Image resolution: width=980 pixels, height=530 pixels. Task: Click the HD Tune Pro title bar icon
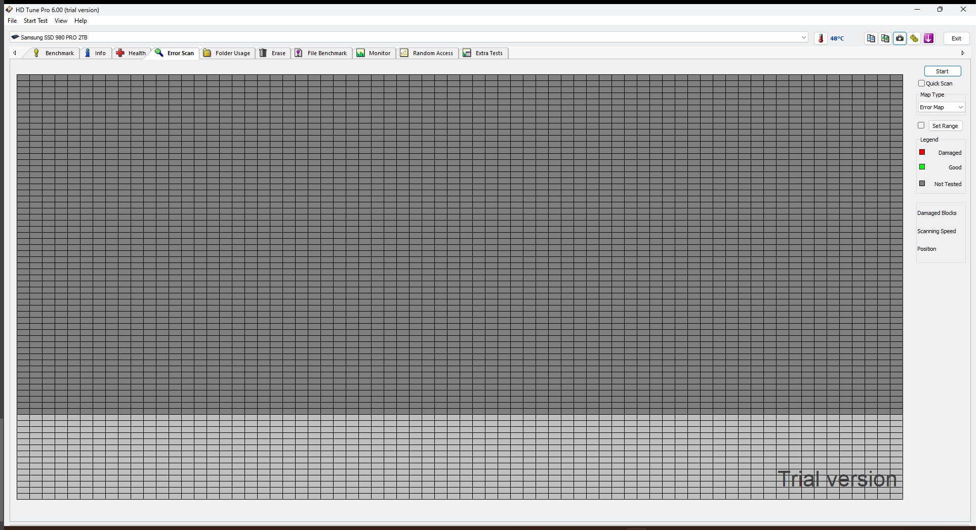9,10
